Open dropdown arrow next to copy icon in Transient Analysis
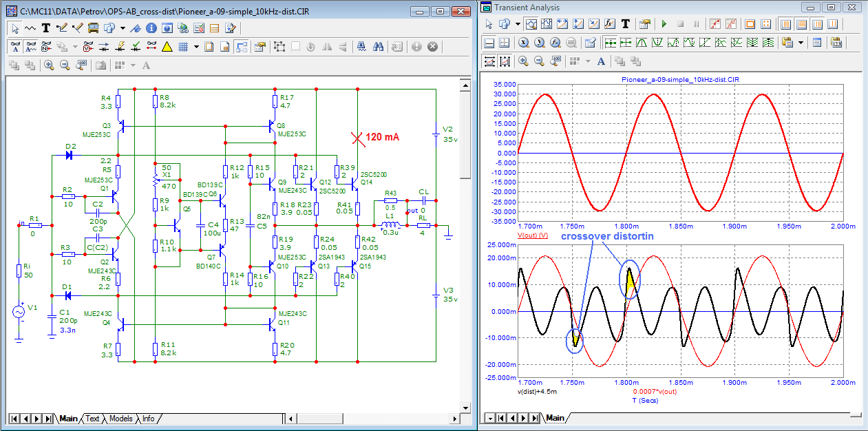Image resolution: width=868 pixels, height=431 pixels. click(x=518, y=24)
